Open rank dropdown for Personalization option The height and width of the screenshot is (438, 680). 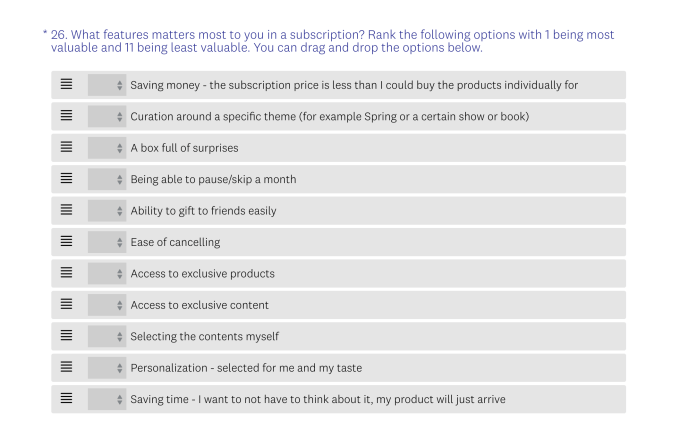[x=107, y=367]
